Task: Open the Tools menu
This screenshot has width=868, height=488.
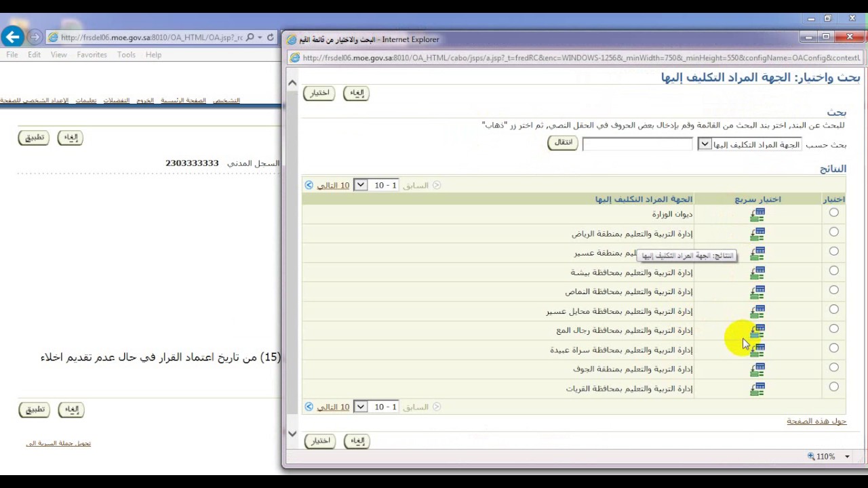Action: click(x=126, y=55)
